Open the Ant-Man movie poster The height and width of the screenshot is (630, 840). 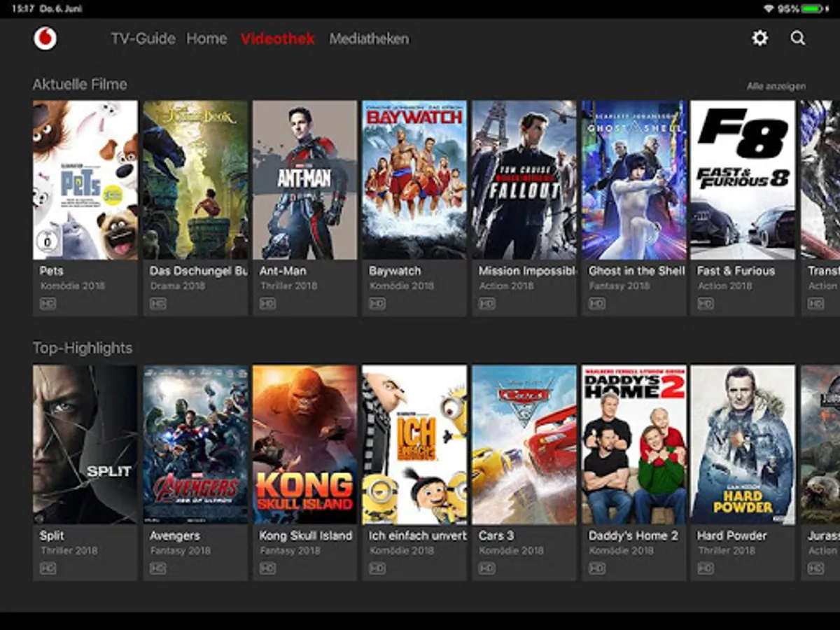point(304,180)
